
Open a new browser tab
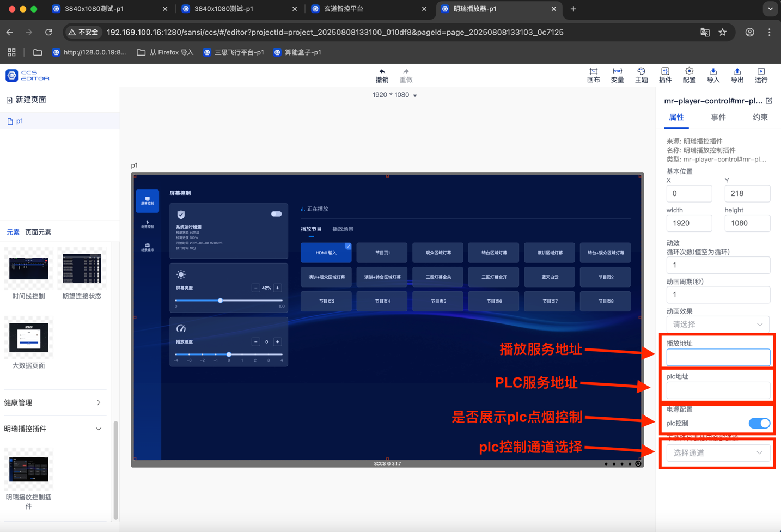point(573,9)
